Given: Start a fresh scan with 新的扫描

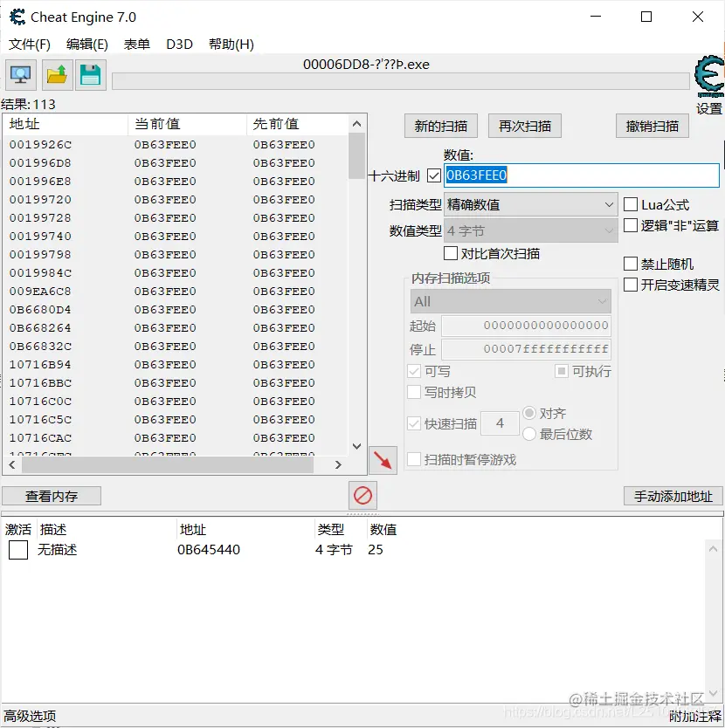Looking at the screenshot, I should coord(440,125).
